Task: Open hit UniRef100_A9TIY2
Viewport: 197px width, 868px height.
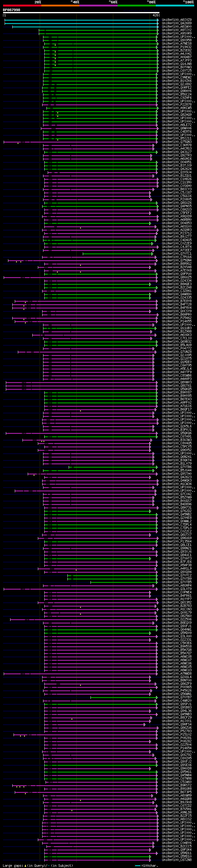Action: [177, 30]
